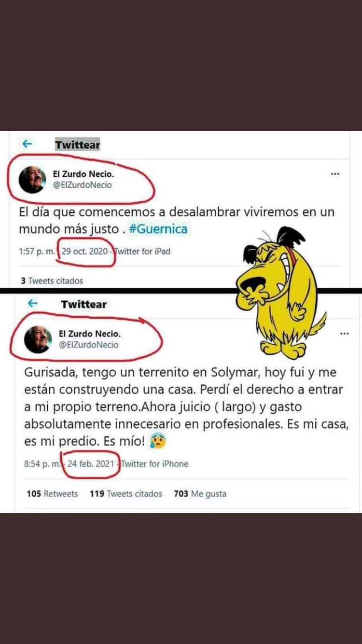Open the three-dot menu on the Guernica tweet

(335, 174)
